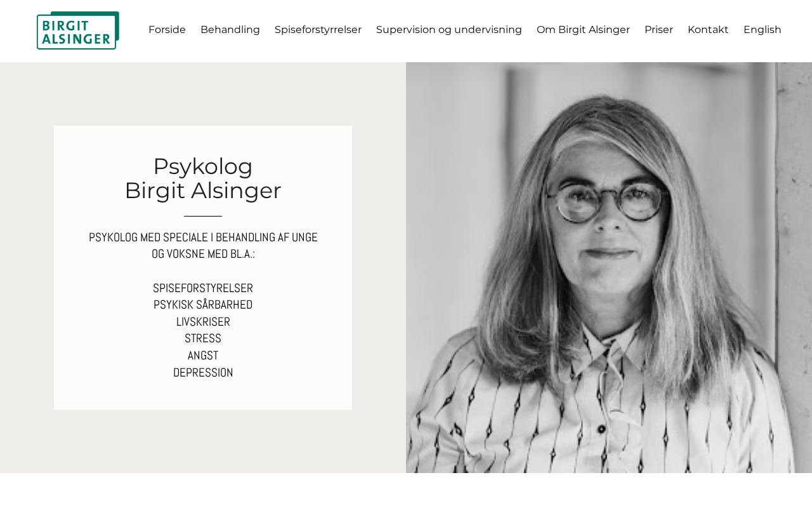The image size is (812, 508).
Task: Open the Om Birgit Alsinger page
Action: (x=583, y=30)
